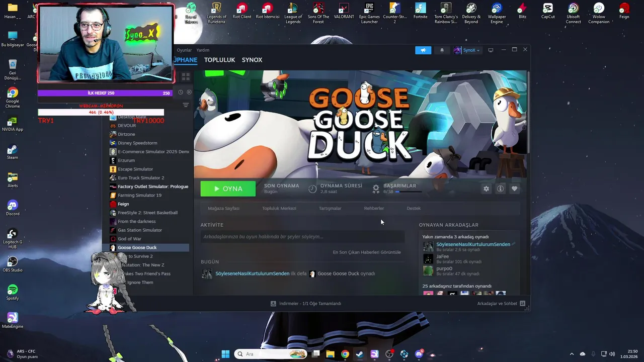Click the Steam window vertical scrollbar
The height and width of the screenshot is (362, 644).
(528, 113)
